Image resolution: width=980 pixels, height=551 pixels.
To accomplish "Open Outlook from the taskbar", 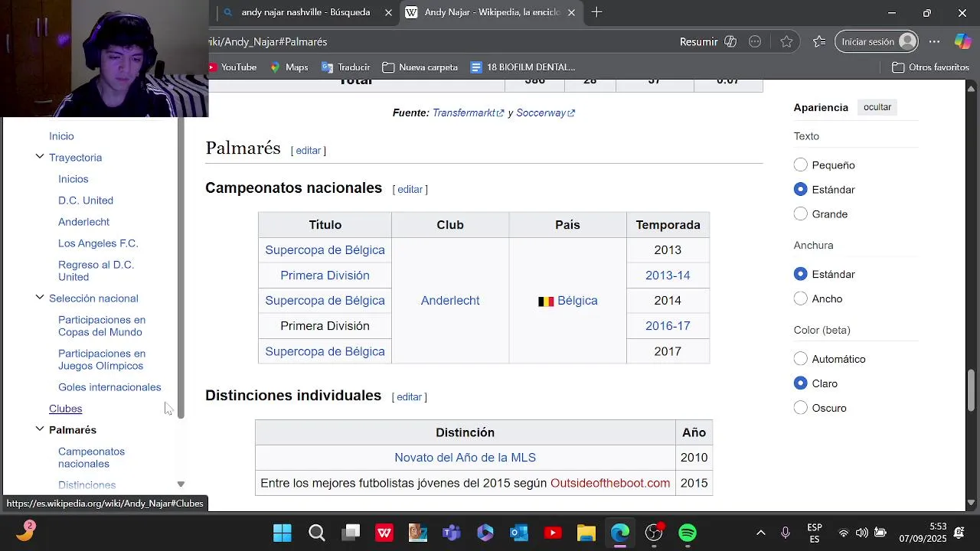I will point(519,533).
